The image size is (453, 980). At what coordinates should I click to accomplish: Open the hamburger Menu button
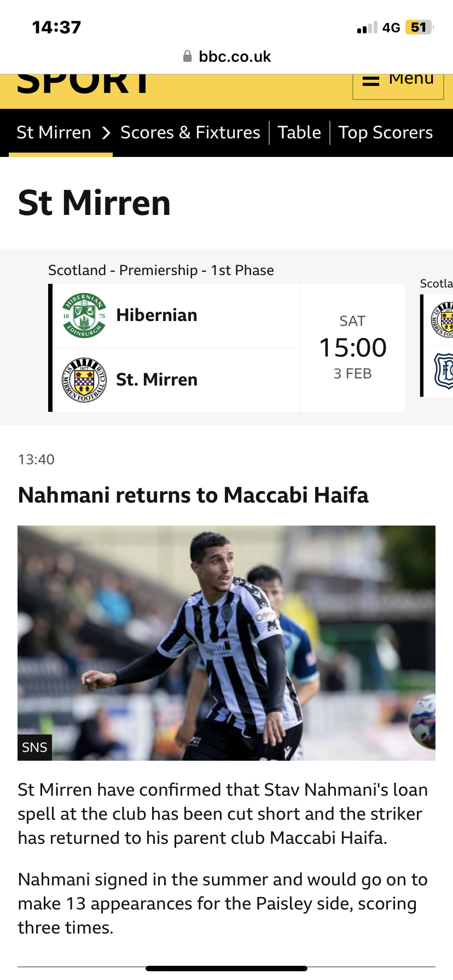click(398, 83)
